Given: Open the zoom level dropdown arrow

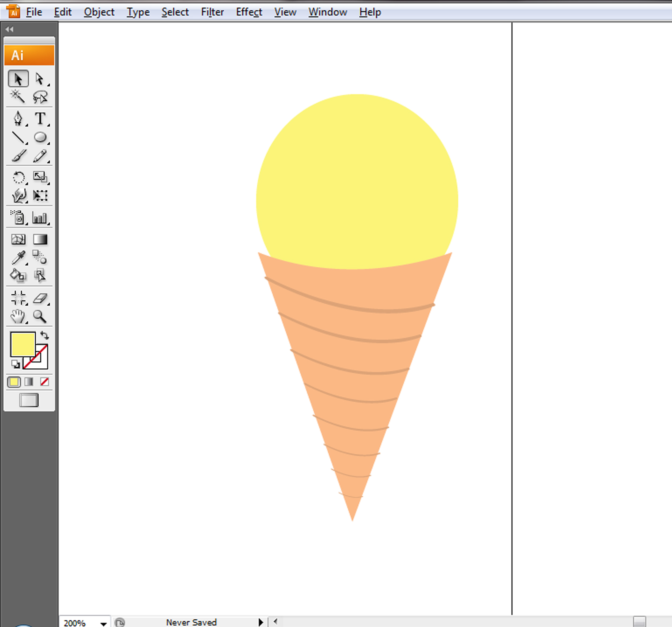Looking at the screenshot, I should pos(103,623).
